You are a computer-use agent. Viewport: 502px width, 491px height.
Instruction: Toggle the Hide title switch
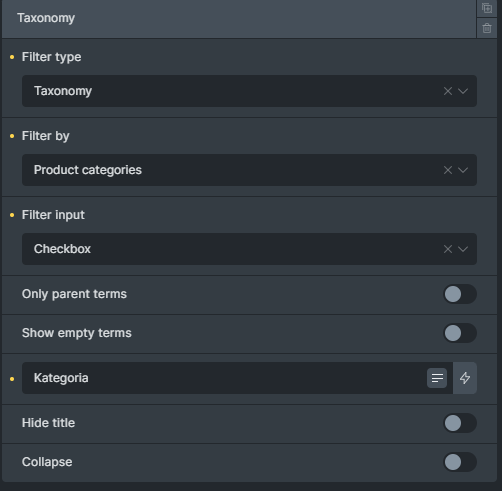point(460,423)
